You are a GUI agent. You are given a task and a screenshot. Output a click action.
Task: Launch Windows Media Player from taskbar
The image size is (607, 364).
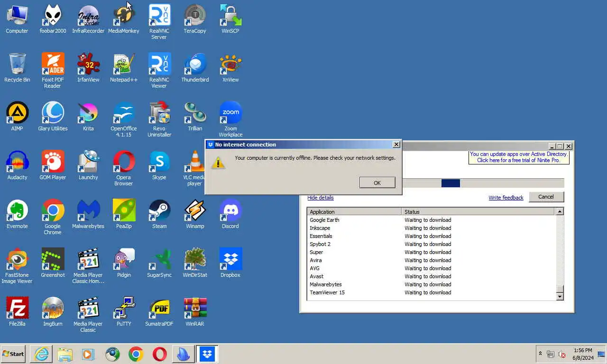(x=88, y=354)
